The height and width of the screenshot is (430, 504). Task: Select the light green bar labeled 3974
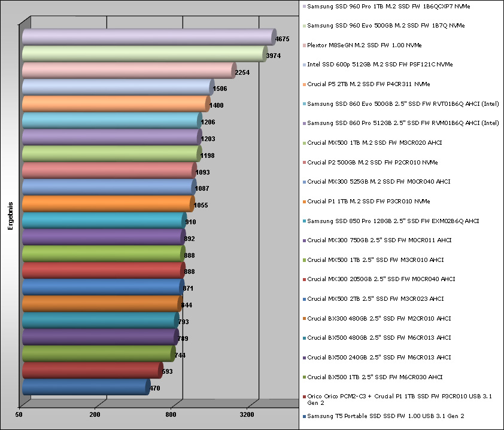point(145,53)
